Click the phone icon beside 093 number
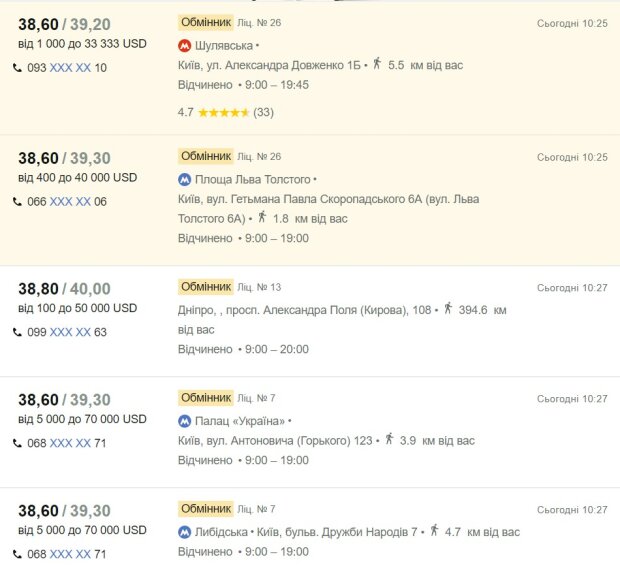The height and width of the screenshot is (572, 620). (17, 68)
